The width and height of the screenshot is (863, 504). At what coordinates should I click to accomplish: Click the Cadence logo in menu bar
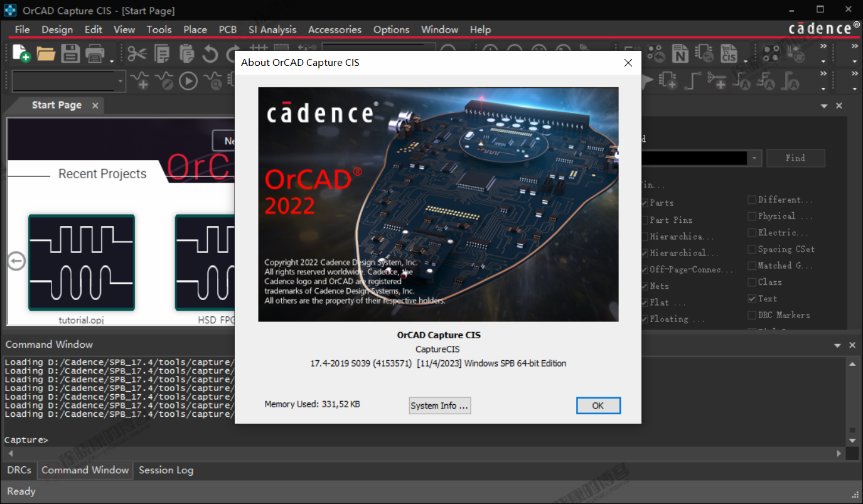click(824, 28)
